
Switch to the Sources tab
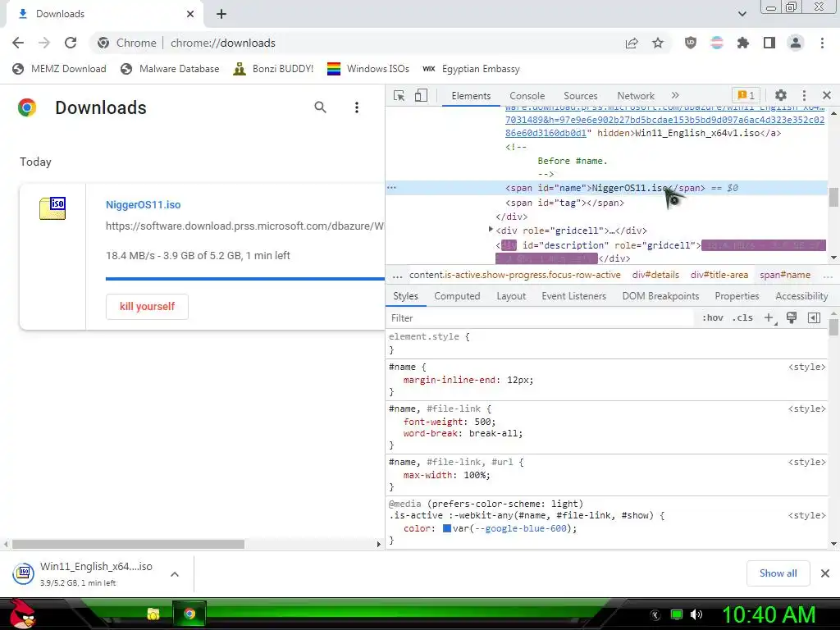click(580, 95)
